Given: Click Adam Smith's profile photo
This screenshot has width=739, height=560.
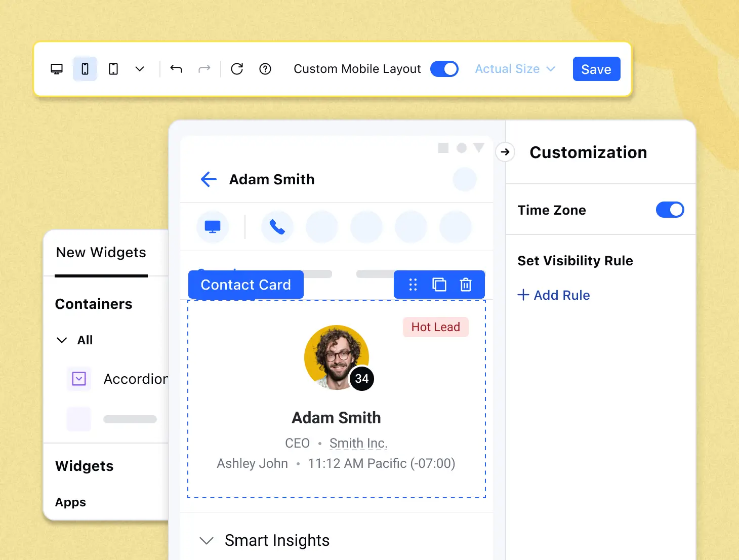Looking at the screenshot, I should click(x=336, y=357).
